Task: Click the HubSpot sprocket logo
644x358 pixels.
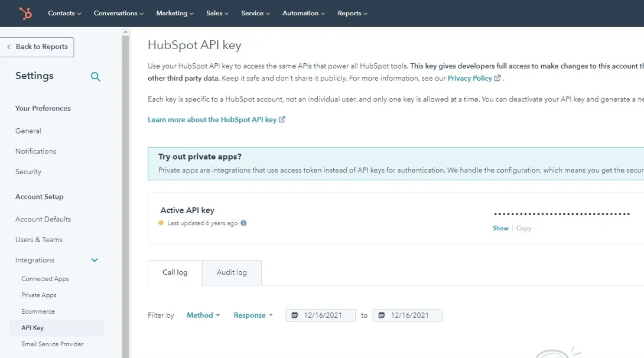Action: [x=24, y=13]
